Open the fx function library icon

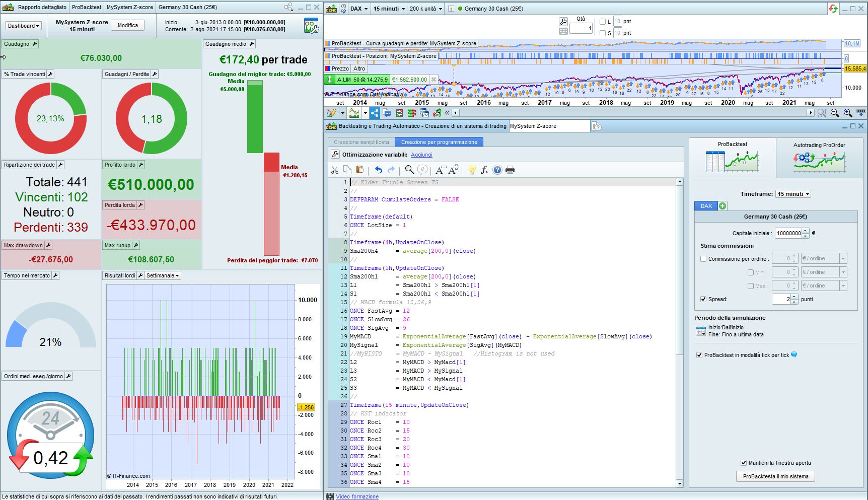click(484, 170)
